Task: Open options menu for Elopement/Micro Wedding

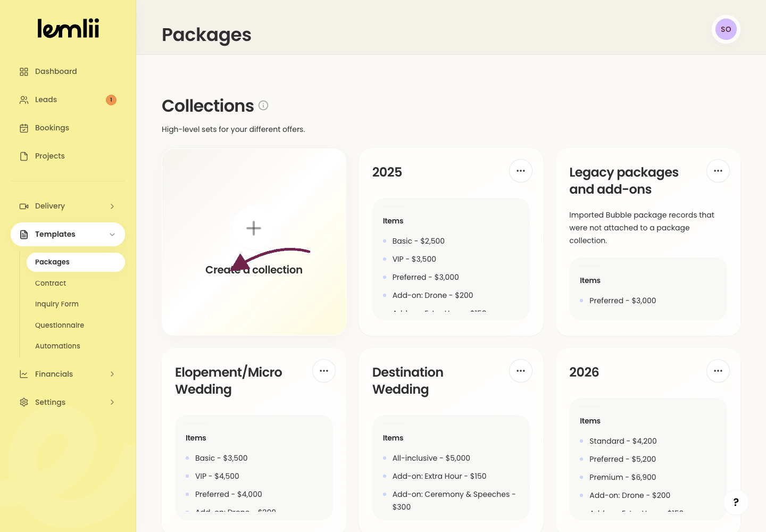Action: 324,371
